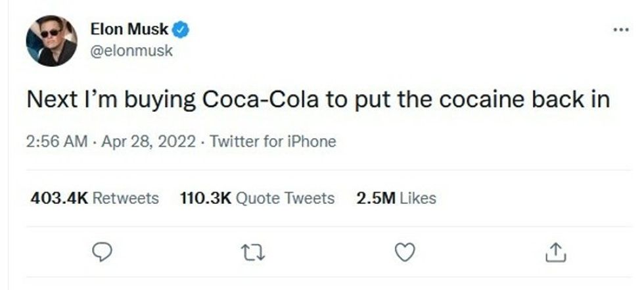Viewport: 644px width, 290px height.
Task: Click the '403.4K' retweet count number
Action: (x=58, y=198)
